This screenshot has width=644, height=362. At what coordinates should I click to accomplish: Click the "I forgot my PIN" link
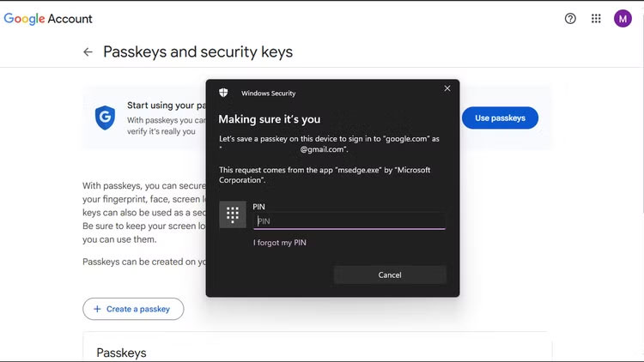click(x=280, y=243)
